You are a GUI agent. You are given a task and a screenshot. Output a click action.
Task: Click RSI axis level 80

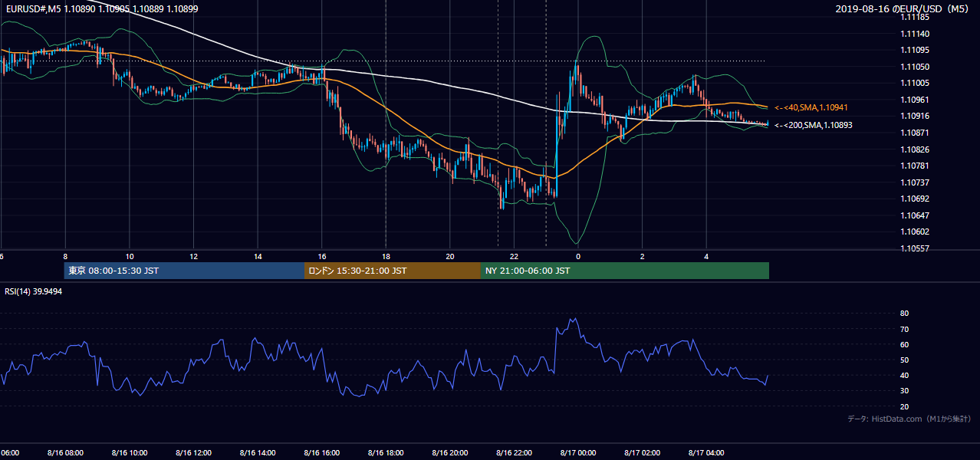coord(904,314)
